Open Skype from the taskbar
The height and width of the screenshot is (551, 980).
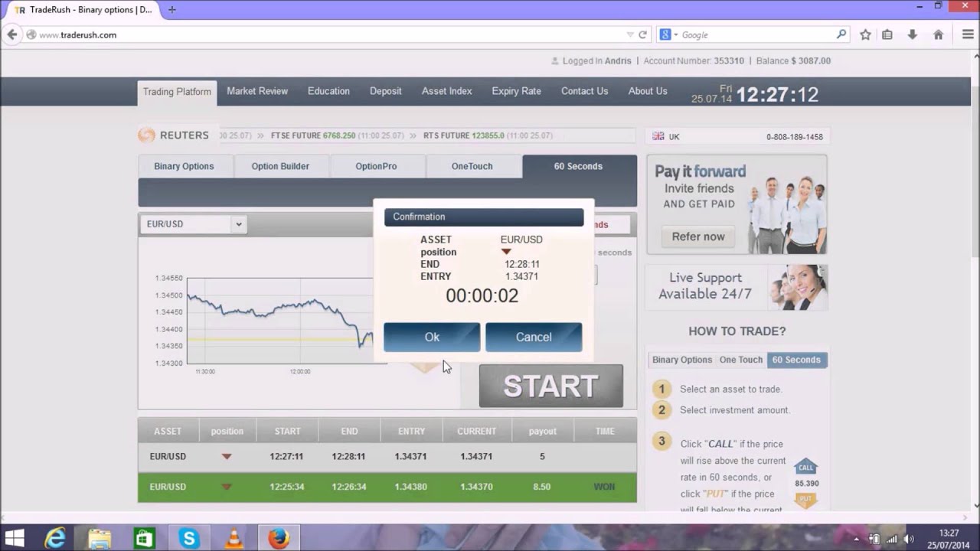(x=188, y=539)
